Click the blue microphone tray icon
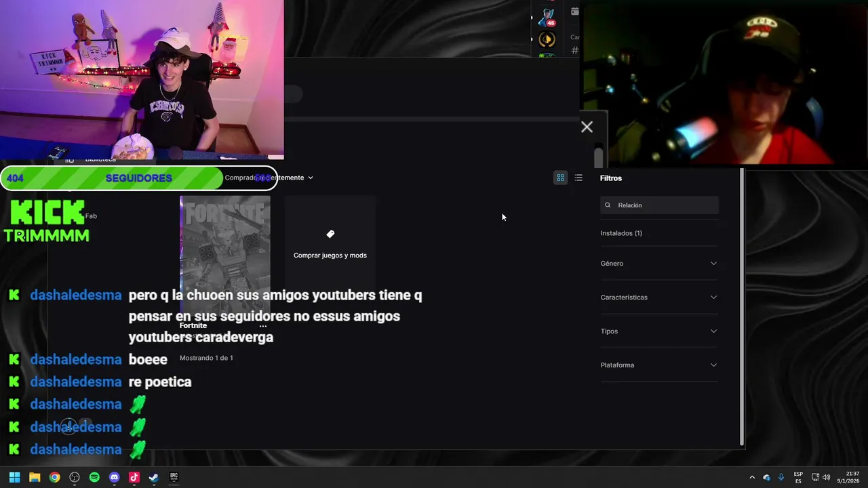 781,477
